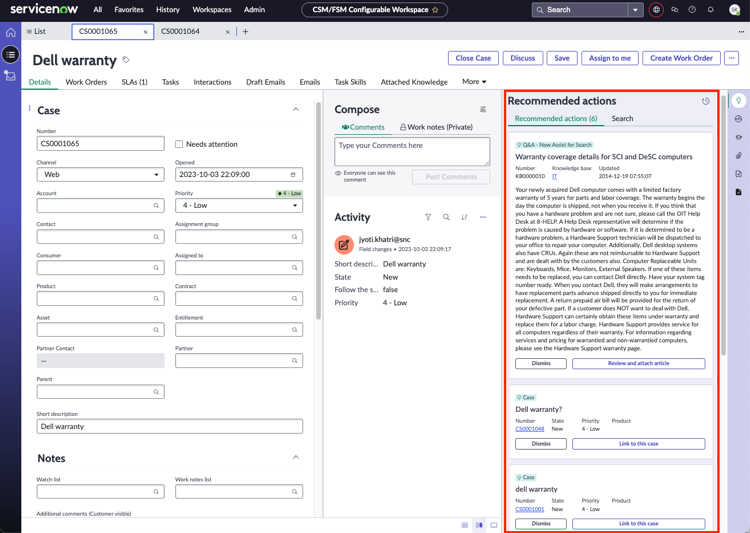Click the Assignment group lookup icon
The height and width of the screenshot is (533, 750).
tap(295, 237)
